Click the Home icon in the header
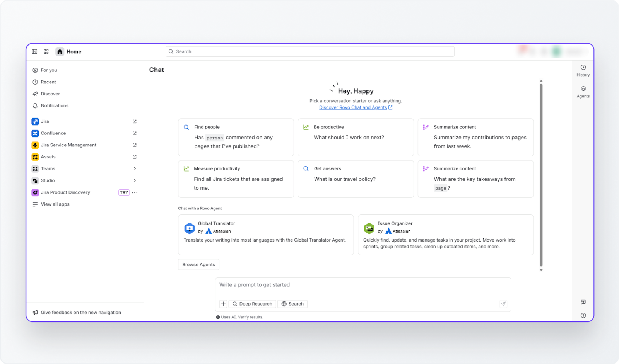 click(60, 51)
